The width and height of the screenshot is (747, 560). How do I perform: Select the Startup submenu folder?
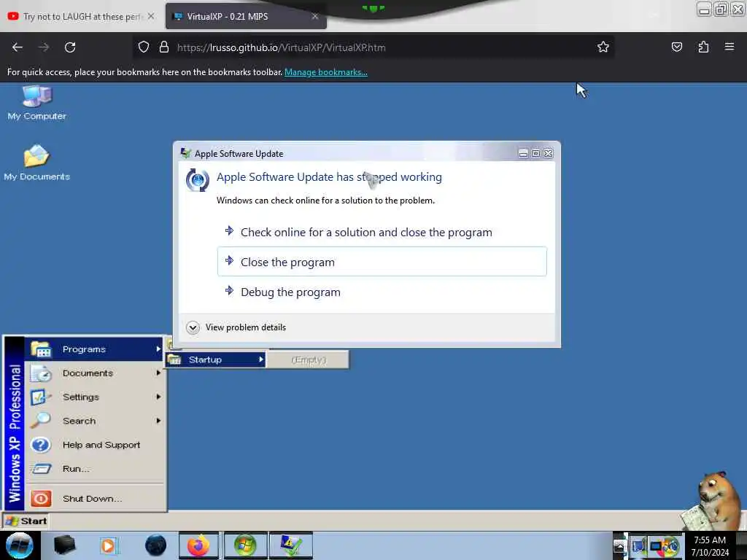[x=215, y=359]
